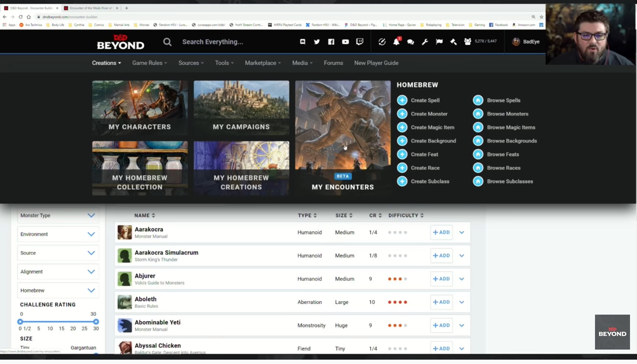Viewport: 637px width, 364px height.
Task: Click the Create Spell plus icon
Action: [x=402, y=100]
